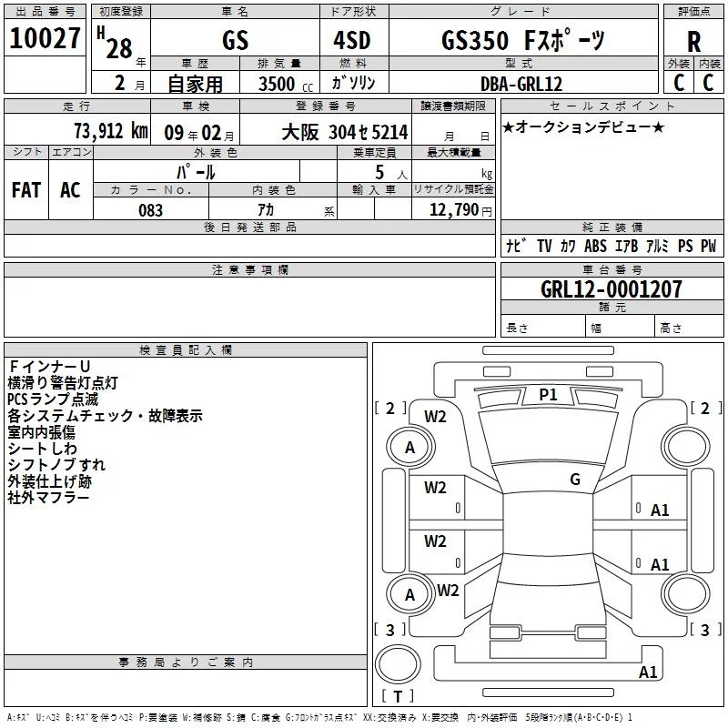
Task: Select the grade GS350 Fスポーツ
Action: [x=521, y=41]
